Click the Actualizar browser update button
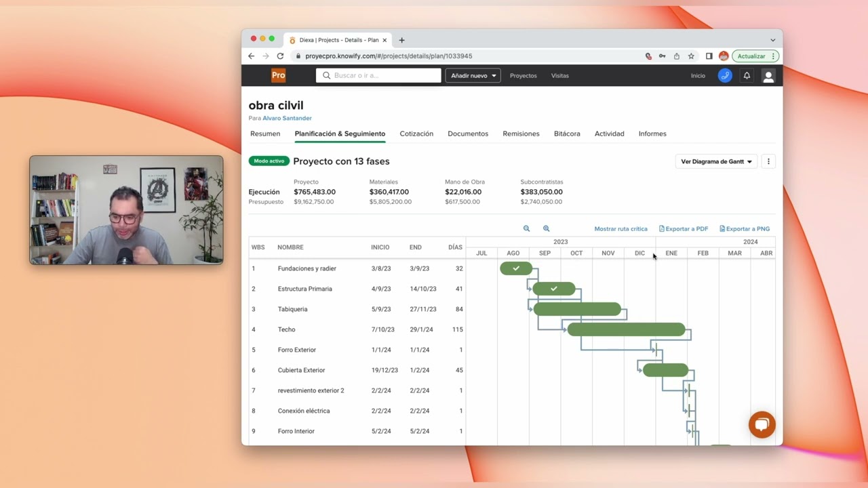Viewport: 868px width, 488px height. pyautogui.click(x=755, y=56)
